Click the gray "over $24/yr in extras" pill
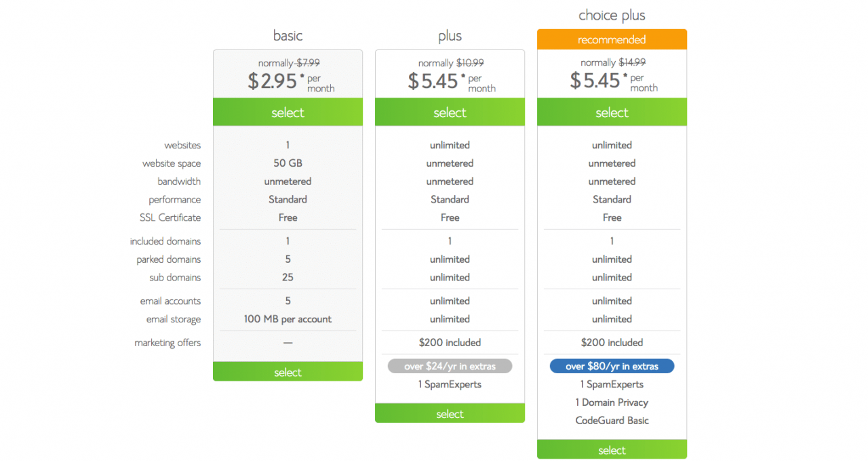The width and height of the screenshot is (868, 462). (x=450, y=366)
